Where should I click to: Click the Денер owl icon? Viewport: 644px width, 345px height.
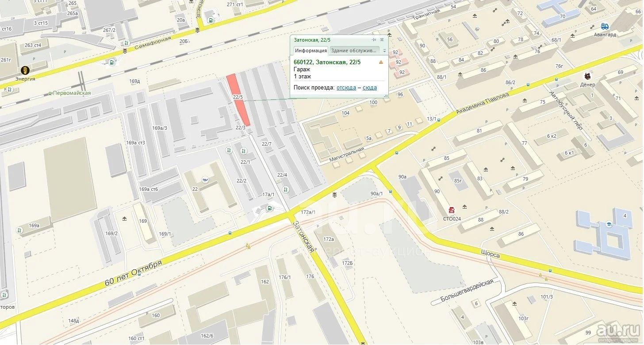[588, 76]
